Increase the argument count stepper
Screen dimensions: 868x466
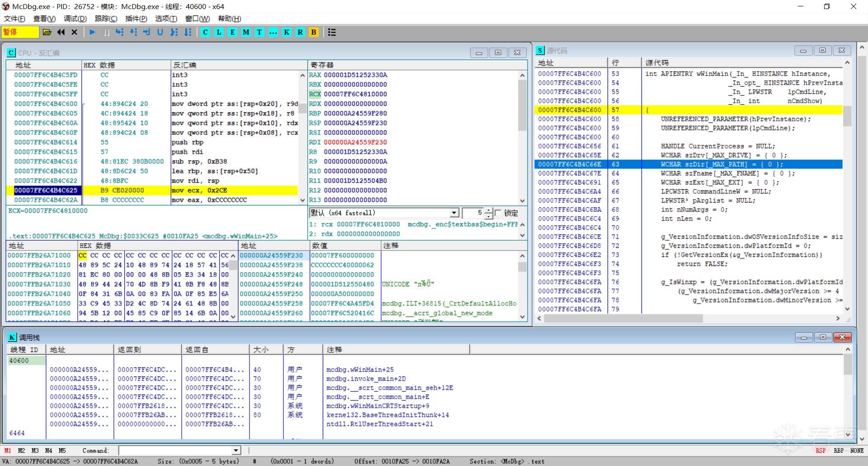point(489,210)
